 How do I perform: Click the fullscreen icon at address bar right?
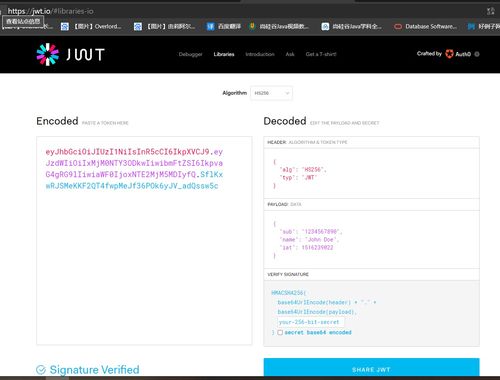(x=490, y=11)
